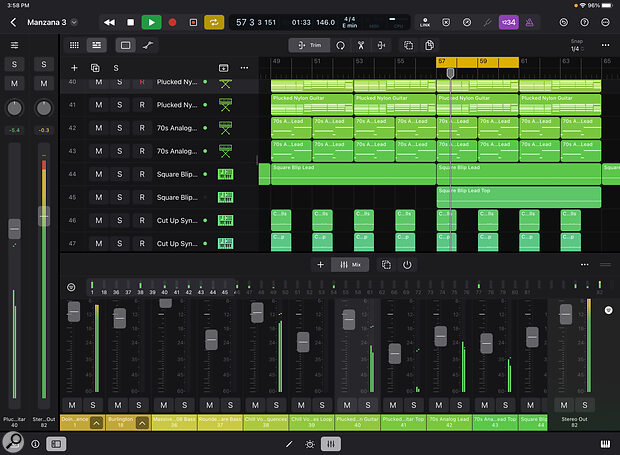Mute track 41 Plucked Nylon
Viewport: 620px width, 455px height.
click(x=99, y=105)
